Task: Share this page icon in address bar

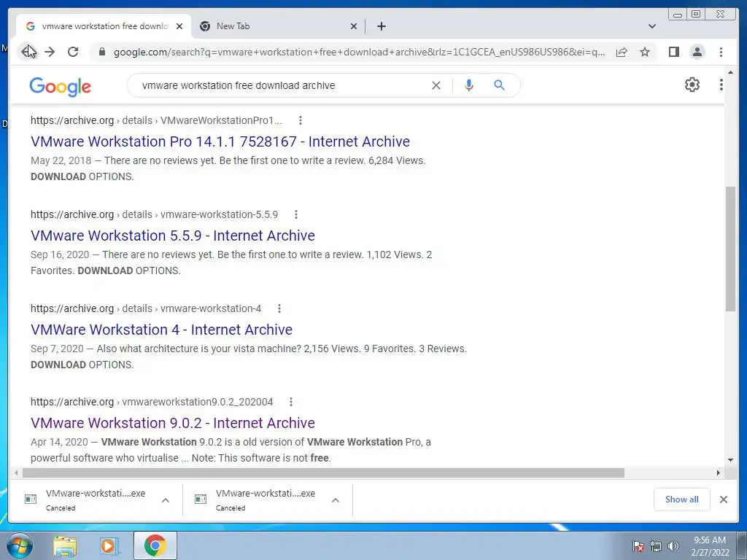Action: click(622, 52)
